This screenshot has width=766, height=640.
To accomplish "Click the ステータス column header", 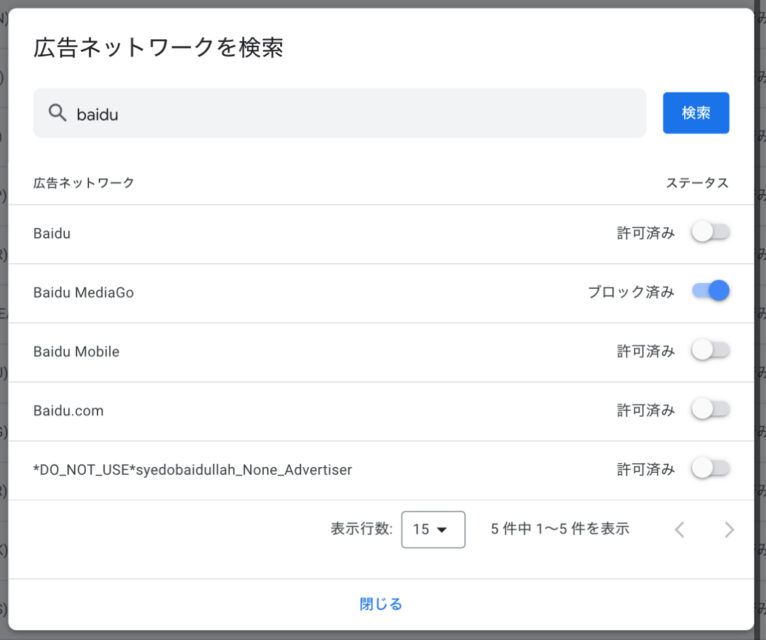I will pos(697,183).
